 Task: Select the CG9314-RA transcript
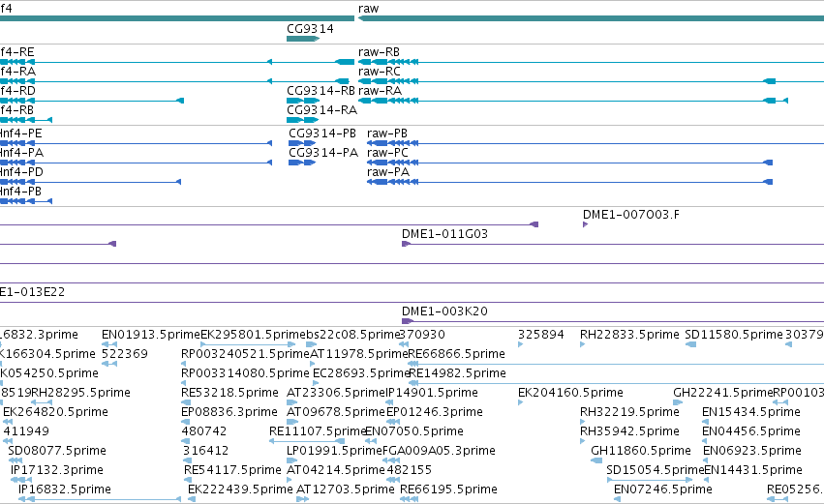tap(303, 120)
